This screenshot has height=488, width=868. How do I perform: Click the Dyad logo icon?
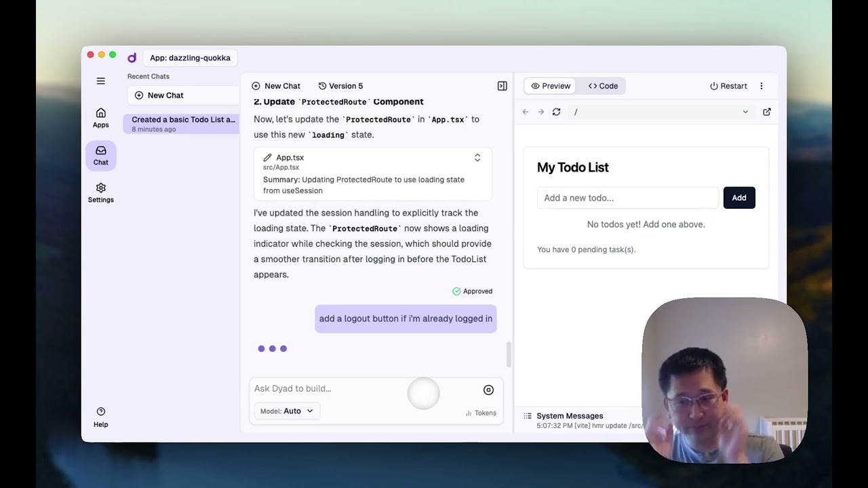click(x=132, y=58)
